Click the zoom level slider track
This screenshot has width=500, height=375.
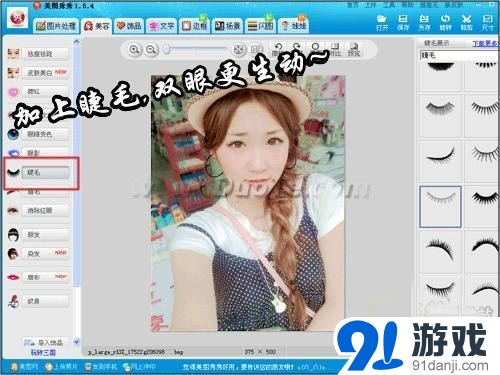point(197,50)
